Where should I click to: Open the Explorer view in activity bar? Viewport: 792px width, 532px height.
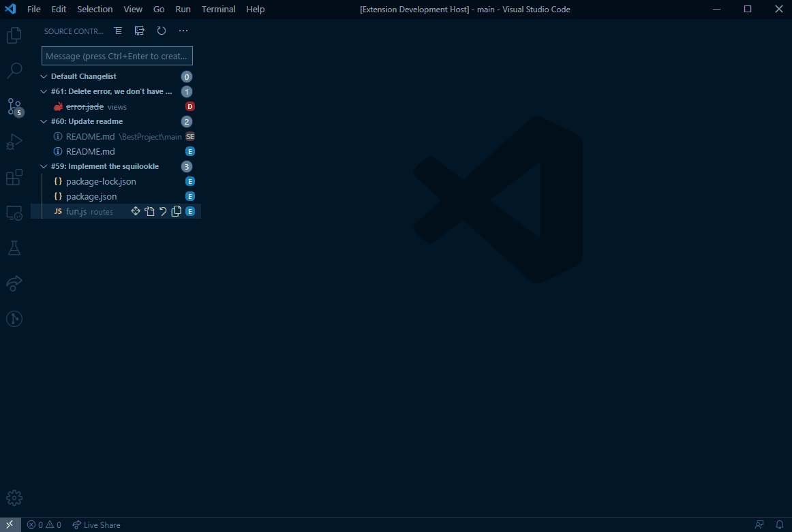[14, 35]
